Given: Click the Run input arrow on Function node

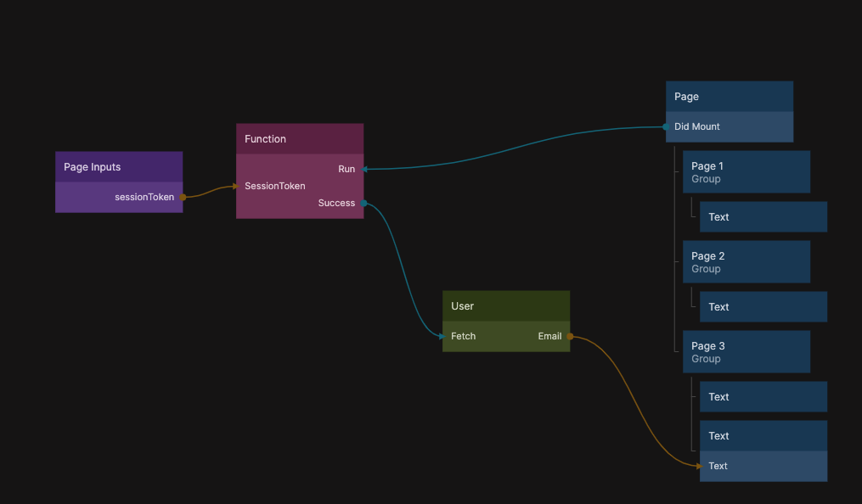Looking at the screenshot, I should coord(364,169).
